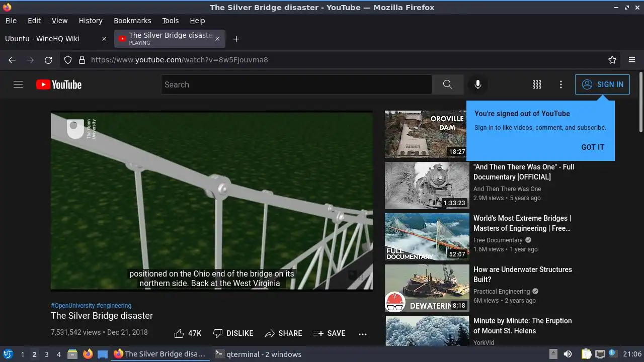Open Firefox application menu

click(632, 60)
